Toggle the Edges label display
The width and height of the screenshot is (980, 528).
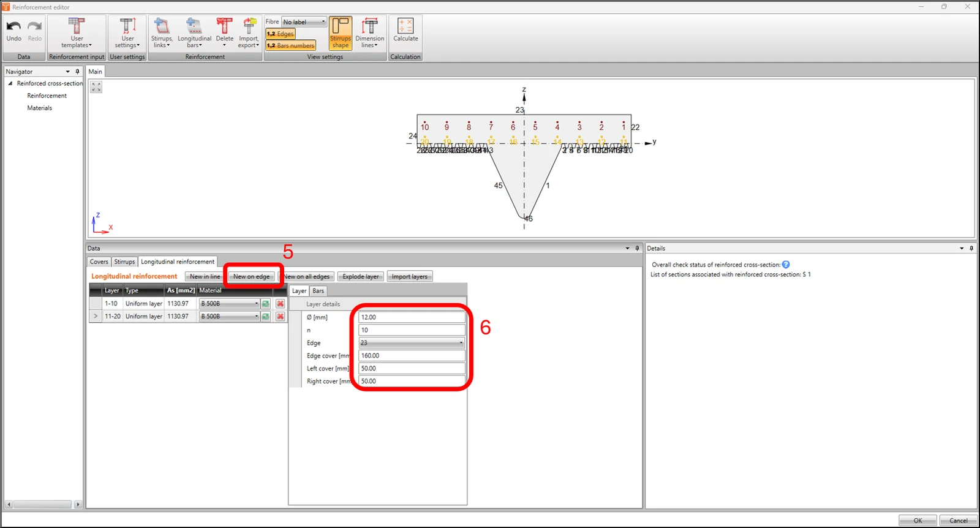click(281, 34)
